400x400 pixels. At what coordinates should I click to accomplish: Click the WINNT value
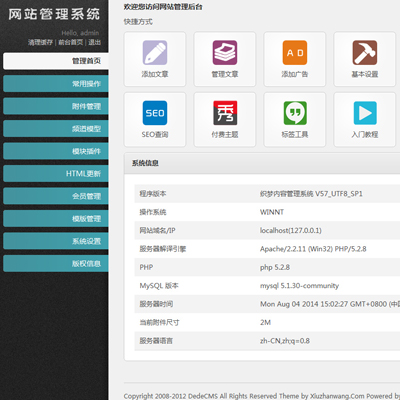point(272,212)
